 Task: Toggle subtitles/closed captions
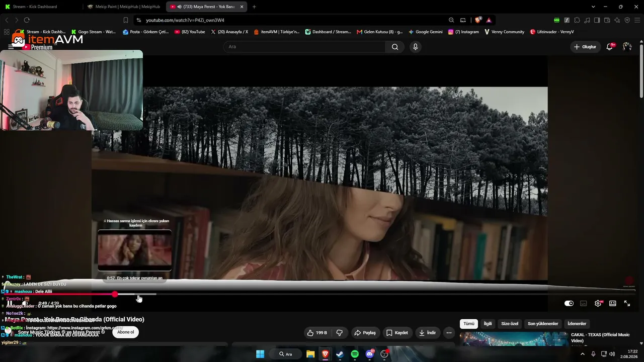click(584, 303)
